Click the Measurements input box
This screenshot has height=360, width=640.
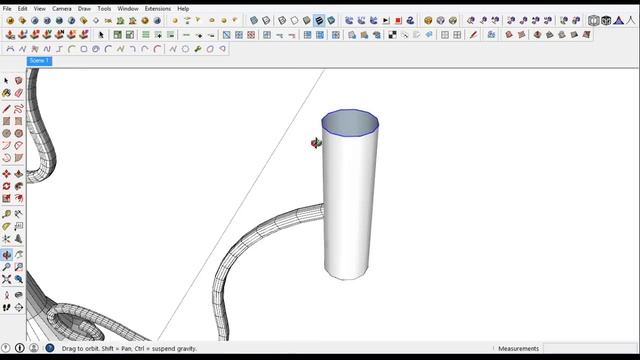tap(589, 349)
